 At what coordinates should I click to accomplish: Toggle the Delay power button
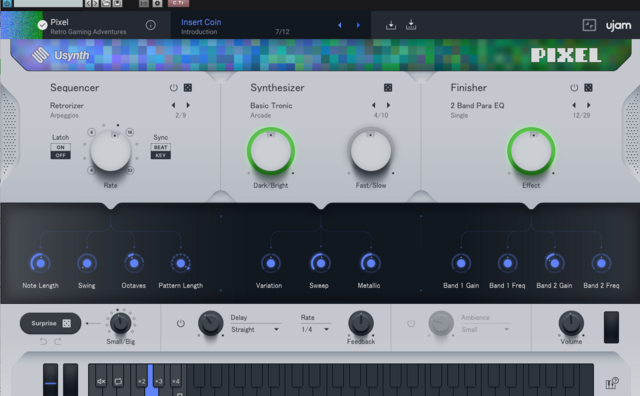[x=180, y=323]
